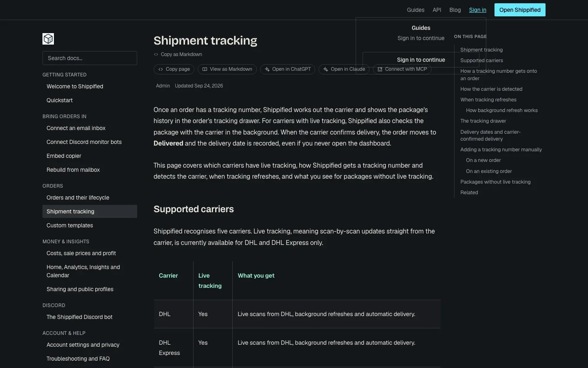588x368 pixels.
Task: Focus the Search docs input field
Action: tap(90, 58)
